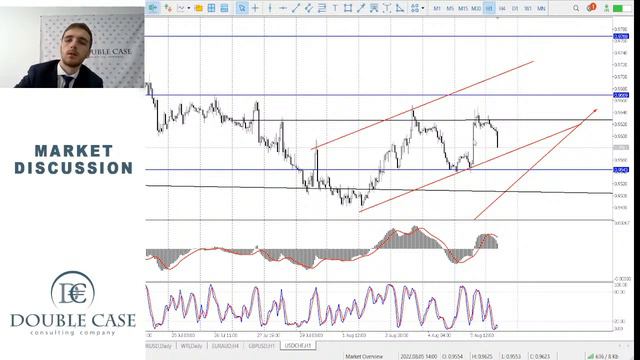640x360 pixels.
Task: Select the Andrews pitchfork tool
Action: (x=374, y=8)
